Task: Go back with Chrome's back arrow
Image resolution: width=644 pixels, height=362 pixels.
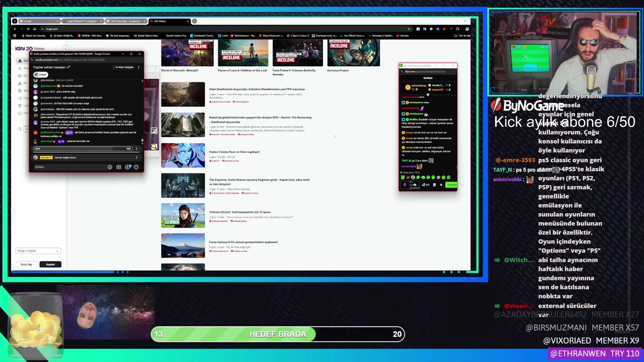Action: point(15,29)
